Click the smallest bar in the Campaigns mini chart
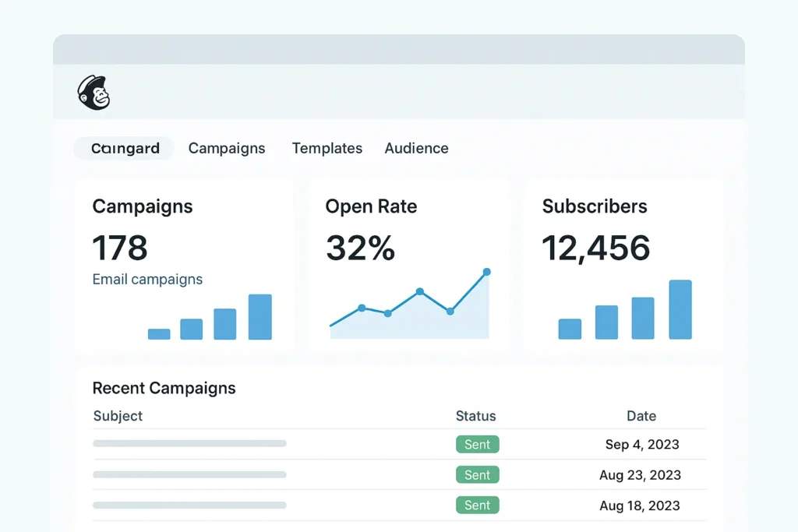Image resolution: width=798 pixels, height=532 pixels. tap(159, 333)
